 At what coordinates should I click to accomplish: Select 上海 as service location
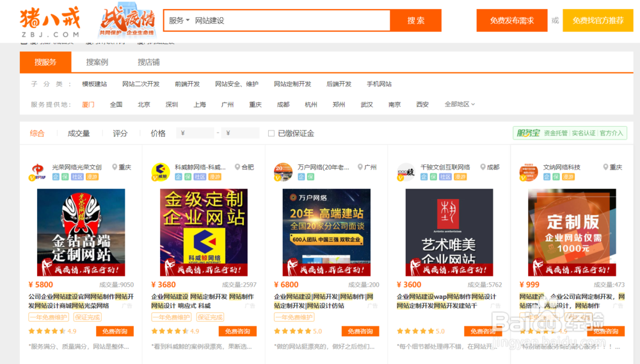tap(200, 104)
